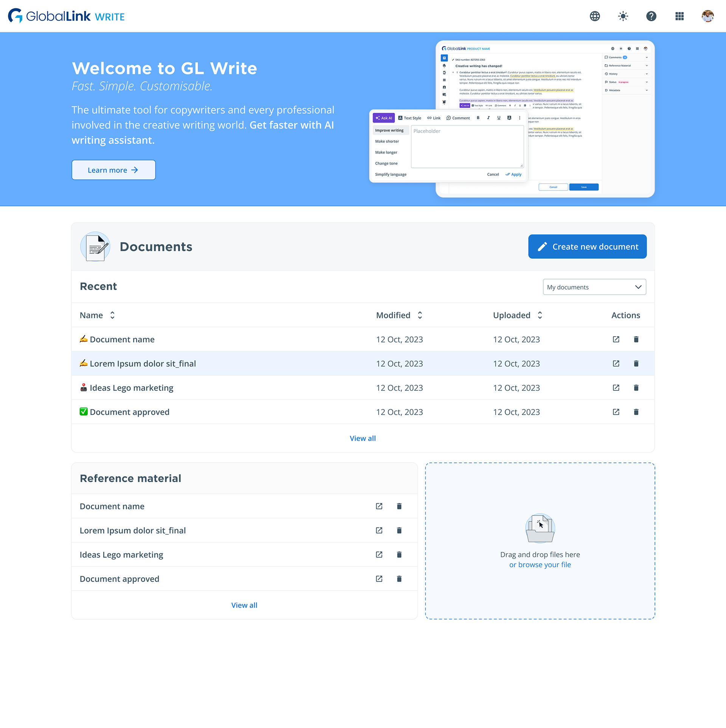Image resolution: width=726 pixels, height=728 pixels.
Task: Open reference 'Document name' externally
Action: tap(379, 506)
